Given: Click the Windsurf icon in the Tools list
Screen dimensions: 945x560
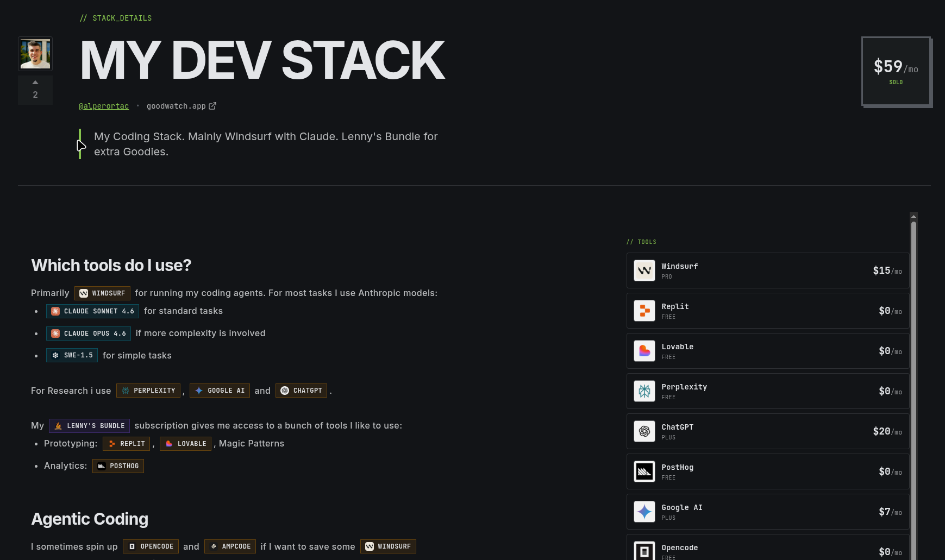Looking at the screenshot, I should [x=644, y=270].
